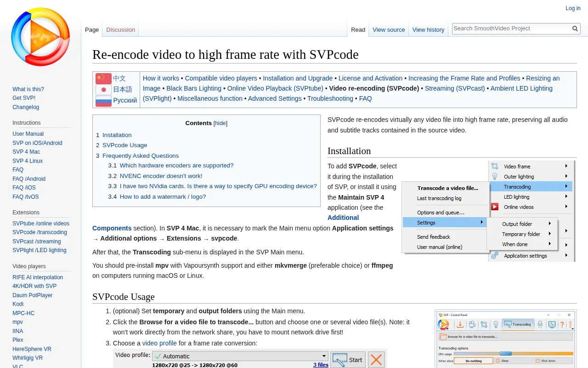The width and height of the screenshot is (588, 368).
Task: Open the 'How it works' navigation link
Action: [x=161, y=78]
